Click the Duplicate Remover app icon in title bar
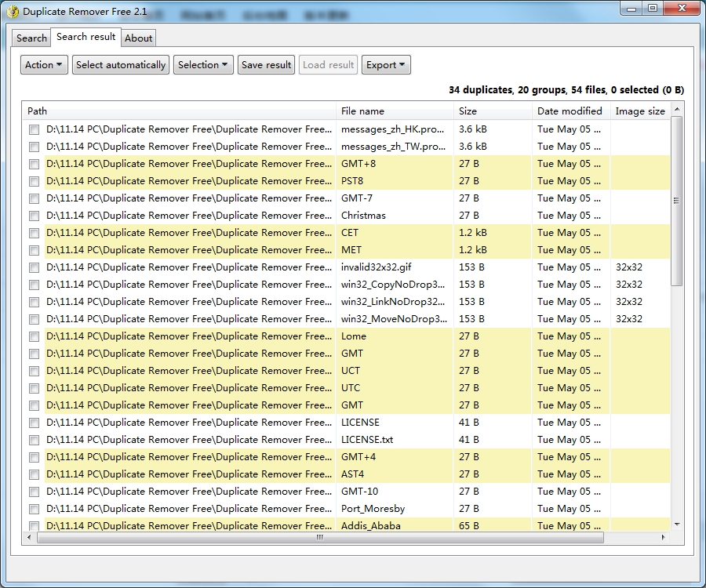Image resolution: width=706 pixels, height=588 pixels. 13,12
